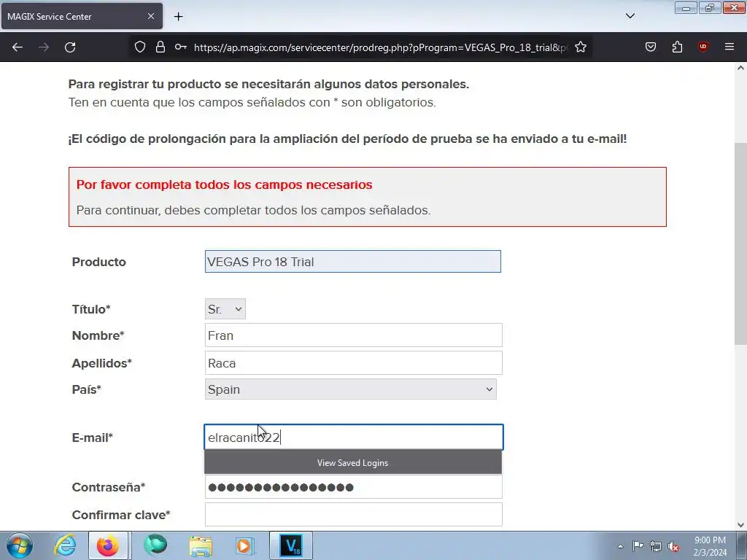Click the page vertical scrollbar thumb
The height and width of the screenshot is (560, 747).
(740, 244)
